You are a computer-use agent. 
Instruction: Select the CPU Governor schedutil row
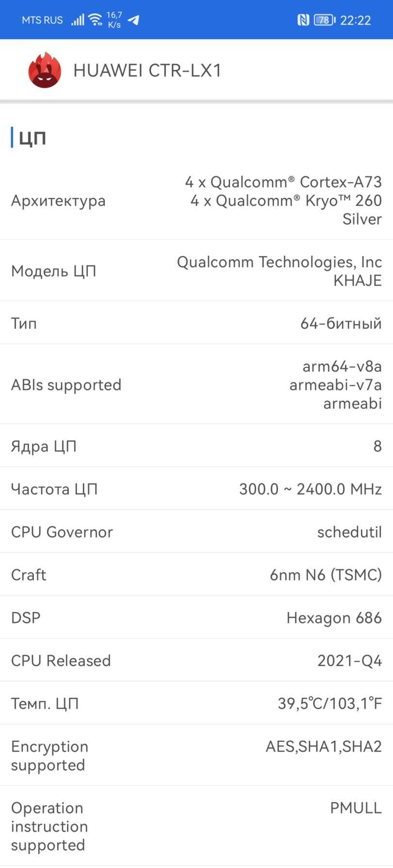pyautogui.click(x=196, y=532)
